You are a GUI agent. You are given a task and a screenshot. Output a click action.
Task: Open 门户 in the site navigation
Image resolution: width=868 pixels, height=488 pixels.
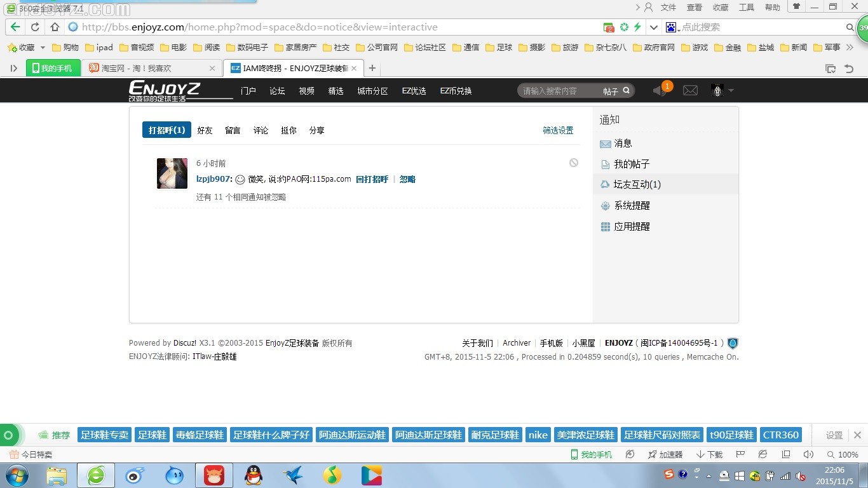point(248,91)
